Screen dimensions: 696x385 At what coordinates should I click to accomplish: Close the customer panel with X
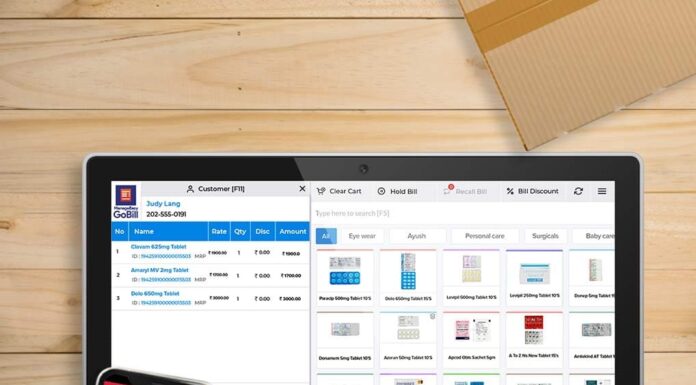coord(302,189)
